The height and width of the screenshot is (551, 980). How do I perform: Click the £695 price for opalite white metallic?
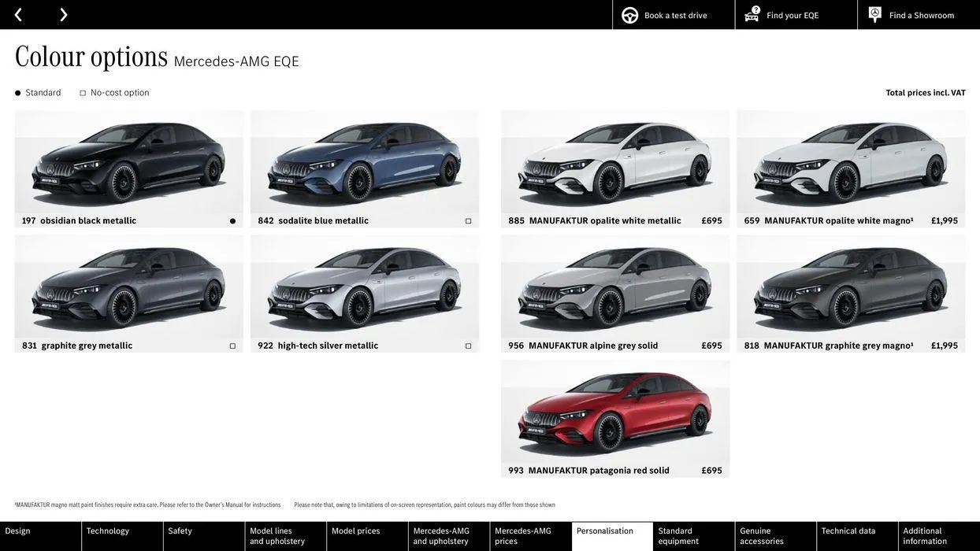(x=712, y=221)
